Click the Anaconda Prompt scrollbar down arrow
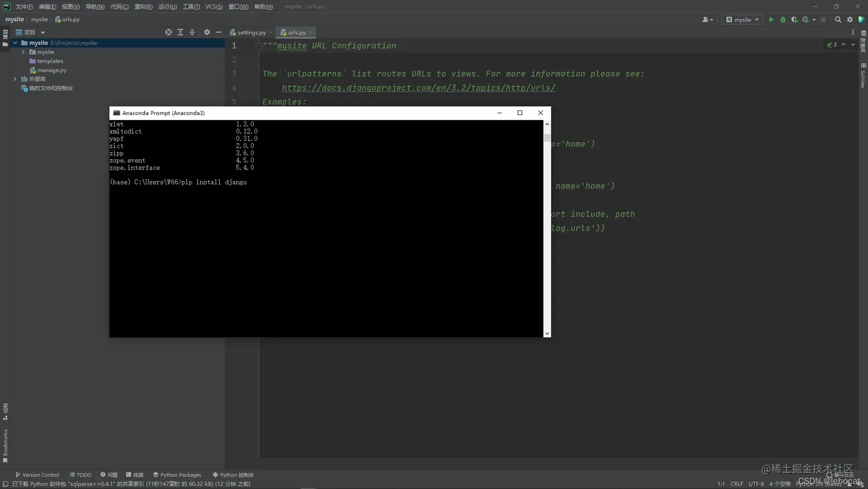Image resolution: width=868 pixels, height=489 pixels. (547, 333)
